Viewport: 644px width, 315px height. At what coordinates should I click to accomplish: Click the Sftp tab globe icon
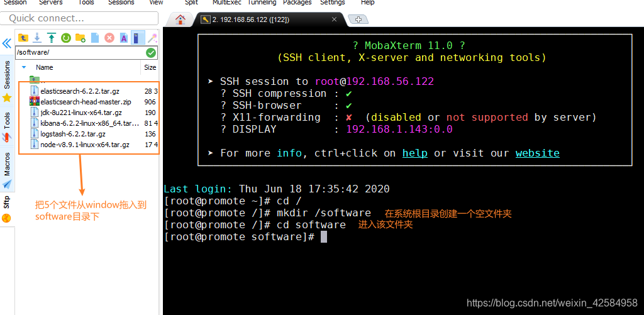7,218
